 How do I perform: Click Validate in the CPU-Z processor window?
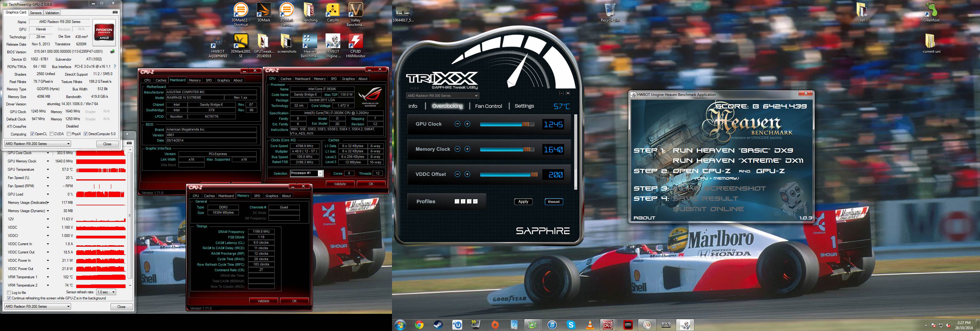tap(340, 184)
